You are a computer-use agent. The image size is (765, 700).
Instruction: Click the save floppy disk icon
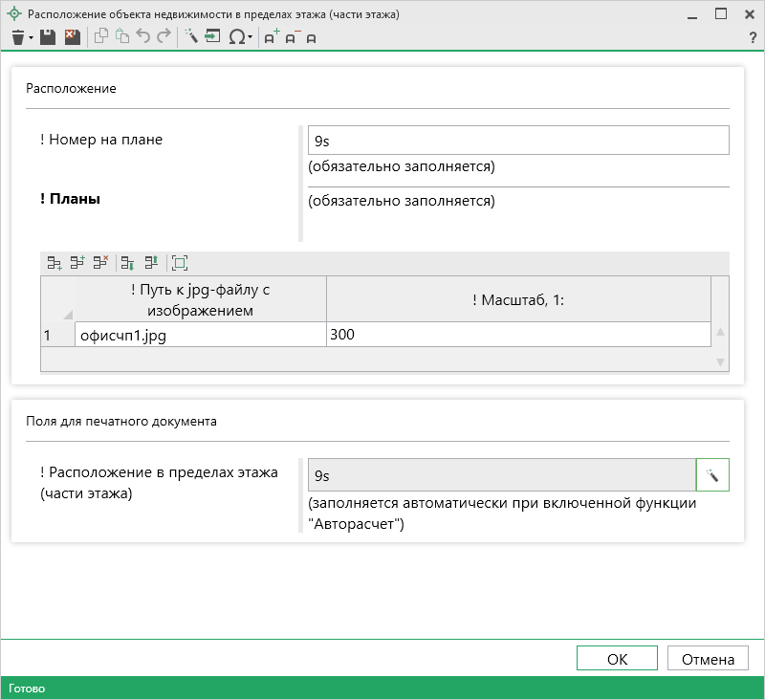48,37
